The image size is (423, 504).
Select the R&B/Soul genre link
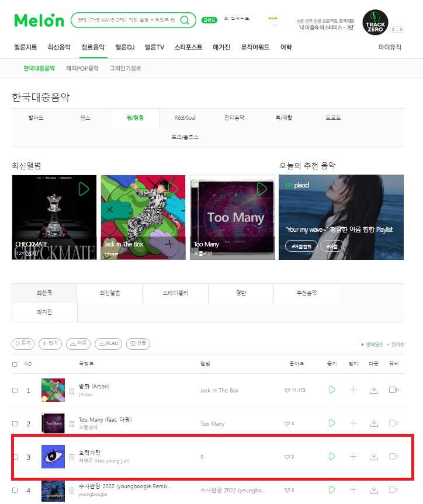(x=185, y=117)
